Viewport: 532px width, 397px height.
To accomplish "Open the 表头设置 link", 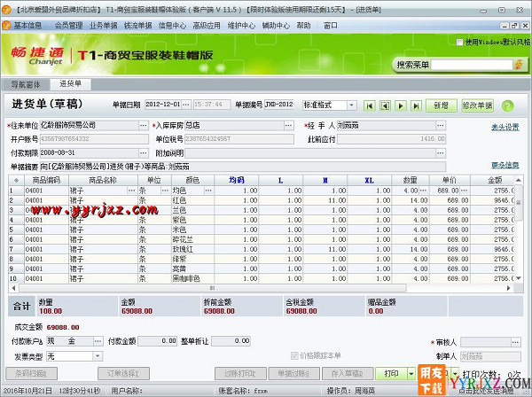I will pos(505,127).
